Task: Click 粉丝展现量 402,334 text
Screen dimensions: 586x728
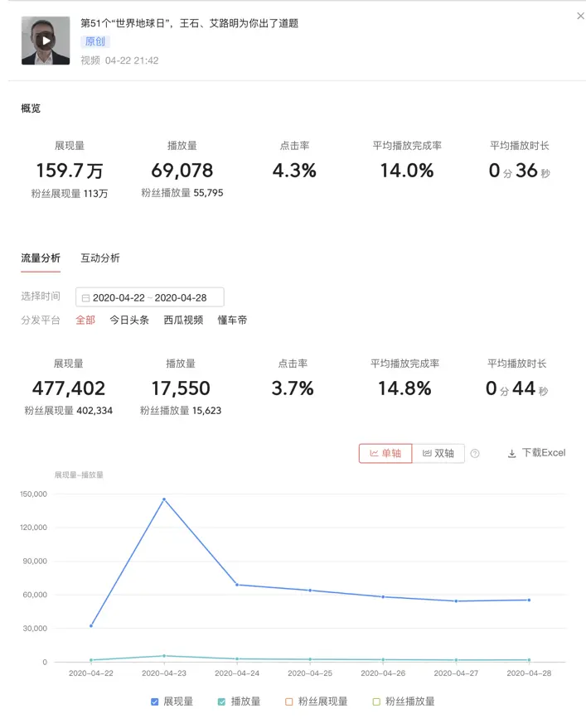Action: tap(69, 411)
